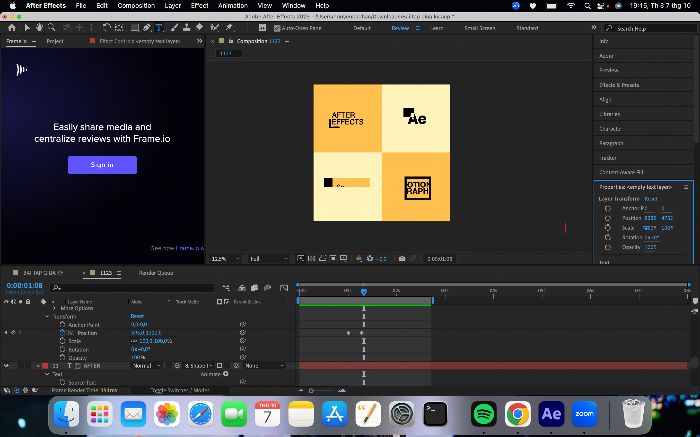Select the Eraser tool

pyautogui.click(x=199, y=28)
